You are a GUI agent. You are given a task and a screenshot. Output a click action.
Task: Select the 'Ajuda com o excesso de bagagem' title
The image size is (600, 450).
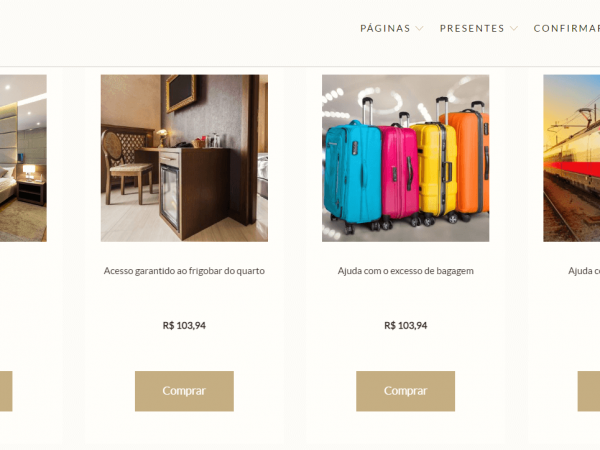pos(405,271)
